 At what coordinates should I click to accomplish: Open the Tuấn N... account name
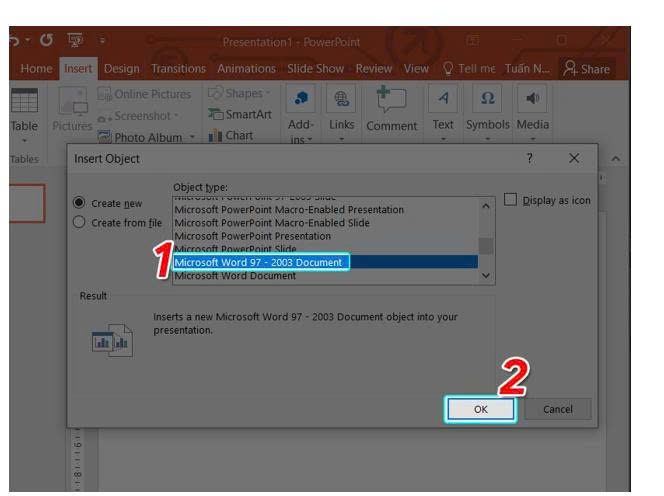(x=528, y=69)
